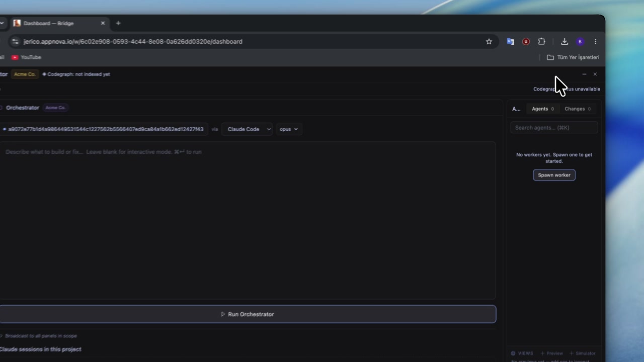Viewport: 644px width, 362px height.
Task: Minimize the orchestrator panel
Action: [584, 74]
